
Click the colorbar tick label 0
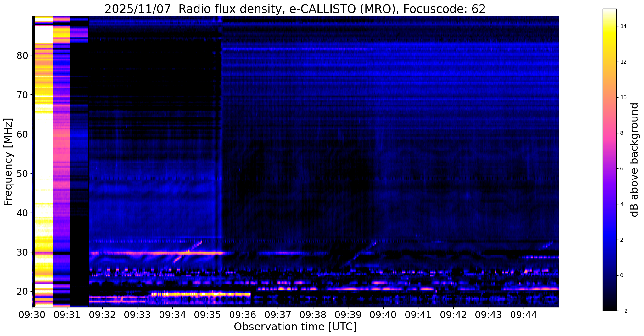pyautogui.click(x=622, y=276)
